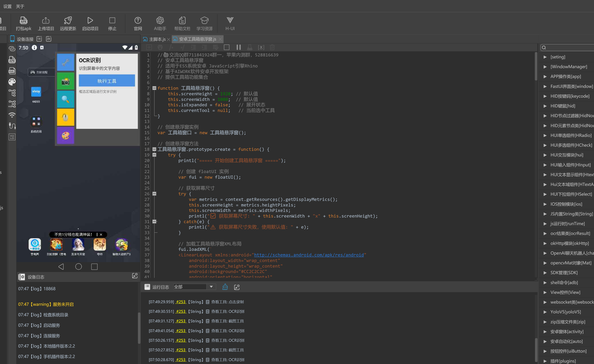Collapse the 工具箱悬浮窗 function fold marker
This screenshot has width=594, height=364.
click(154, 88)
